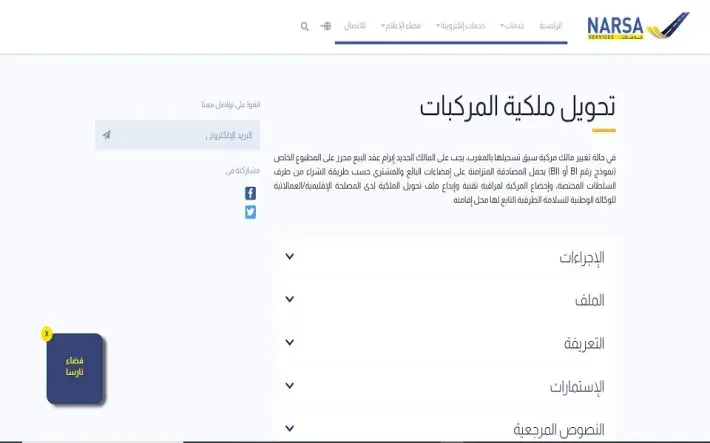Open the فضاء الإعلام dropdown menu
The width and height of the screenshot is (710, 443).
click(401, 26)
